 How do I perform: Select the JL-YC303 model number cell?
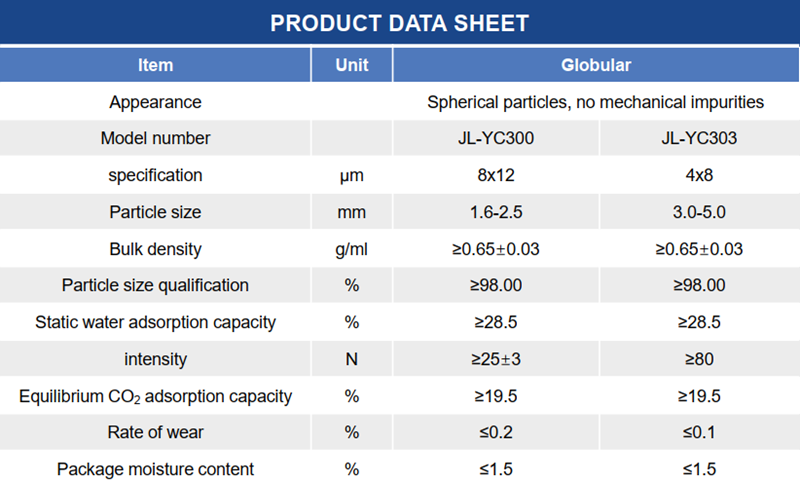[x=700, y=139]
